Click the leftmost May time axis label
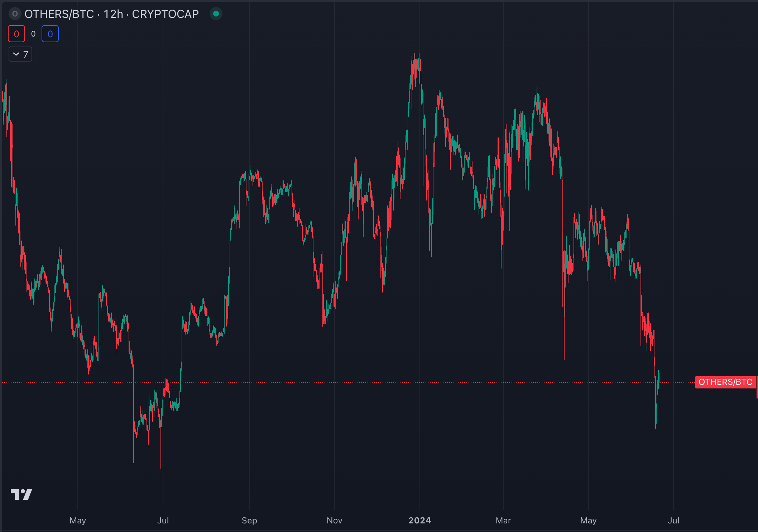Image resolution: width=758 pixels, height=532 pixels. coord(78,521)
